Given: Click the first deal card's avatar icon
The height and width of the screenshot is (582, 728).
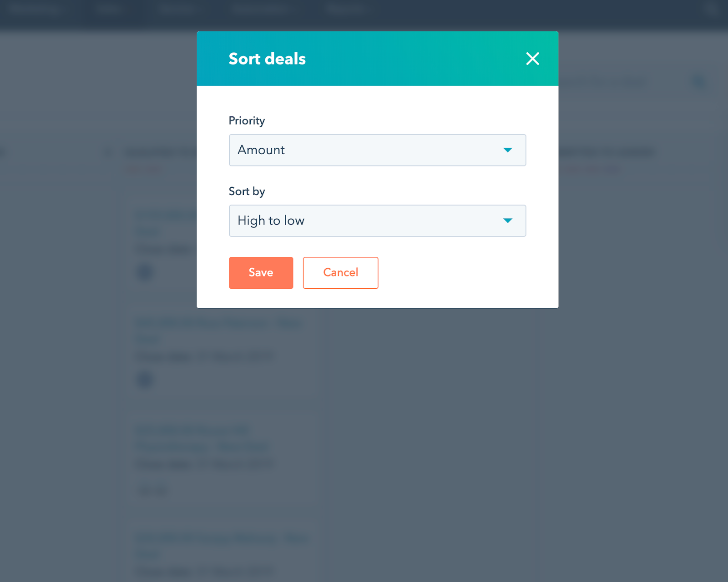Looking at the screenshot, I should click(x=145, y=272).
